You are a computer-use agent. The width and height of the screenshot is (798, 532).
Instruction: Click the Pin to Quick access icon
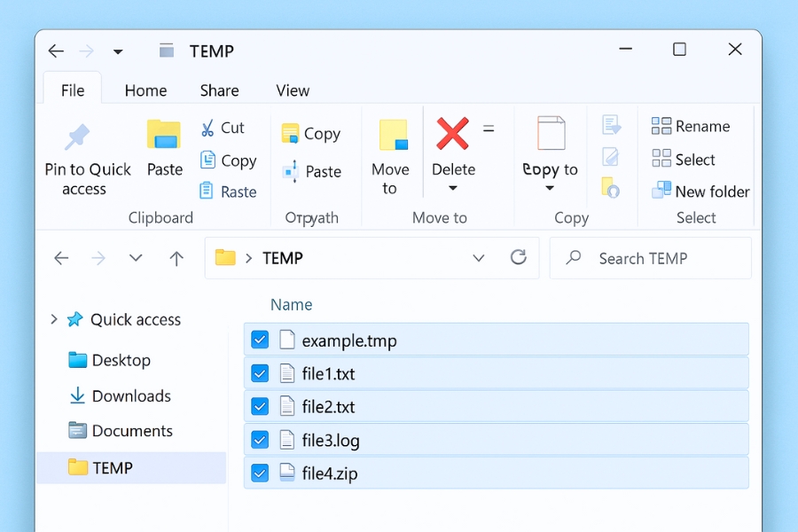click(x=77, y=137)
